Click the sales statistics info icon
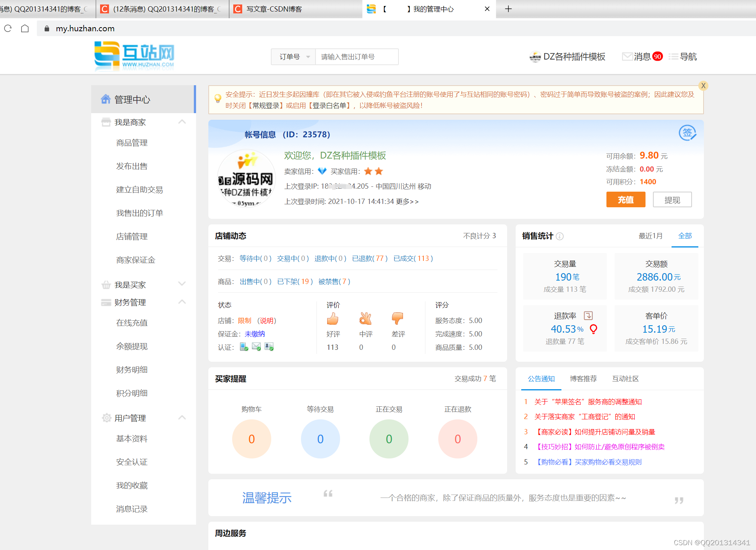 click(x=560, y=236)
